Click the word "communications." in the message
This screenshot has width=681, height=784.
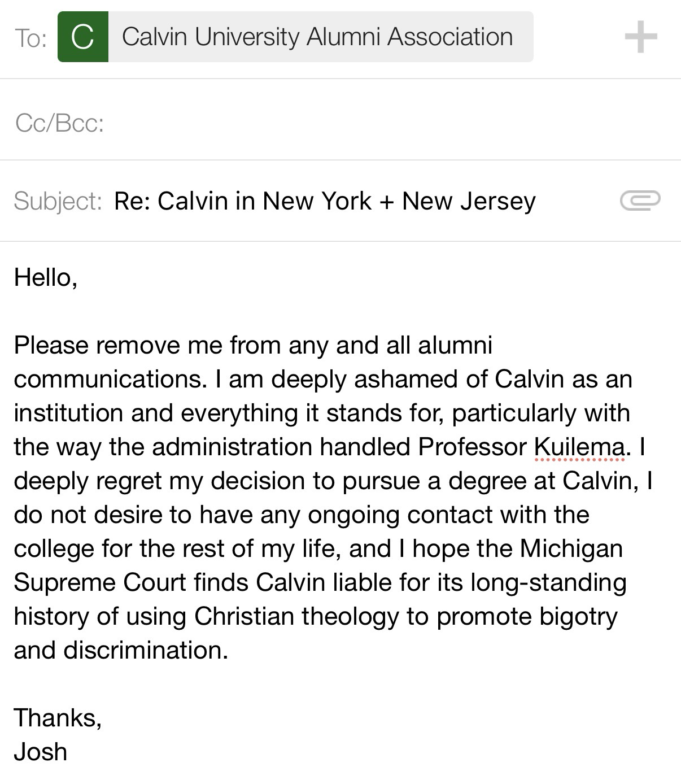click(x=111, y=379)
